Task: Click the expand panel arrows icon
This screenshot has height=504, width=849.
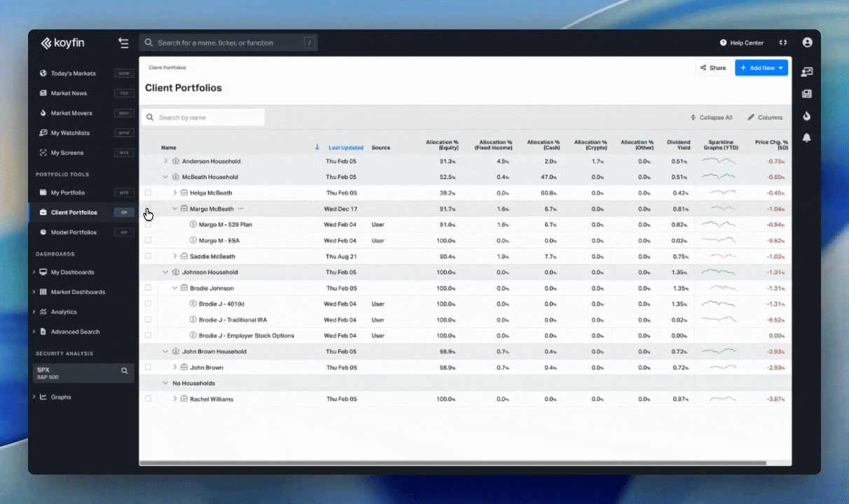Action: (782, 43)
